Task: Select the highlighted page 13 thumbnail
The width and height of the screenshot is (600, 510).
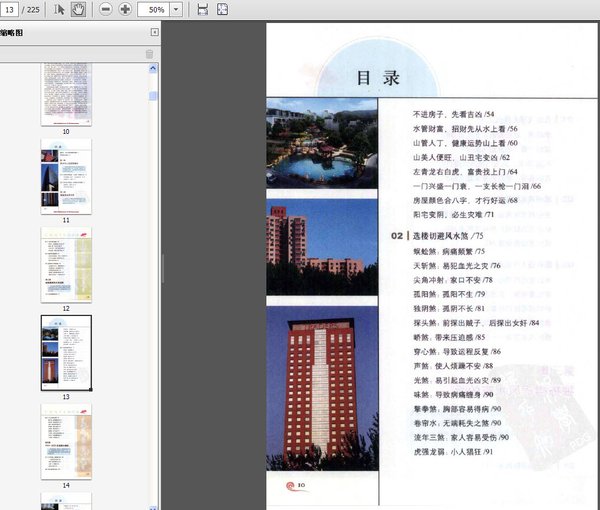Action: click(x=66, y=353)
